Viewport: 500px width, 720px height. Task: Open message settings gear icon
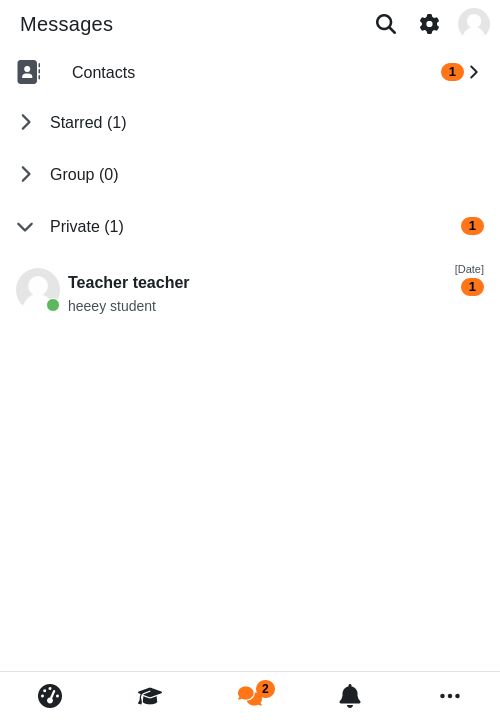coord(429,24)
